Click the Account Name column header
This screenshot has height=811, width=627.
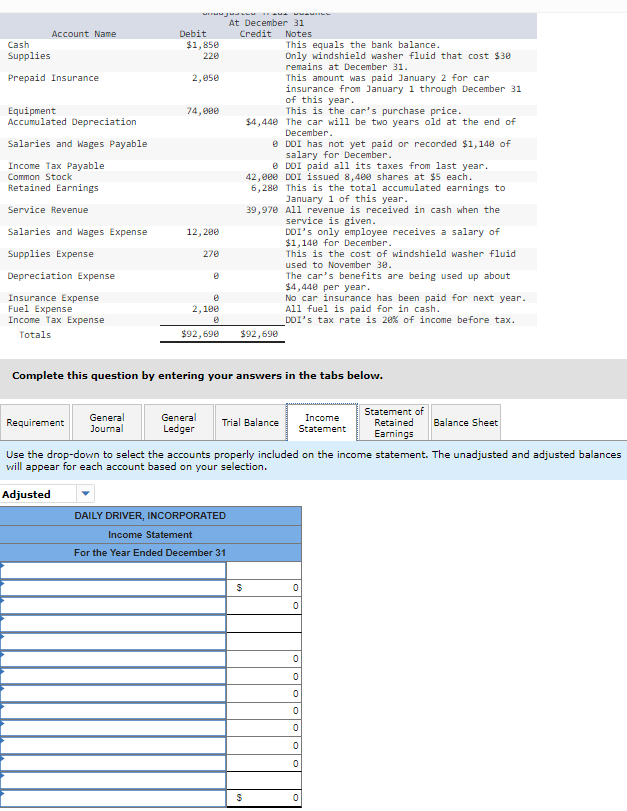pos(84,34)
